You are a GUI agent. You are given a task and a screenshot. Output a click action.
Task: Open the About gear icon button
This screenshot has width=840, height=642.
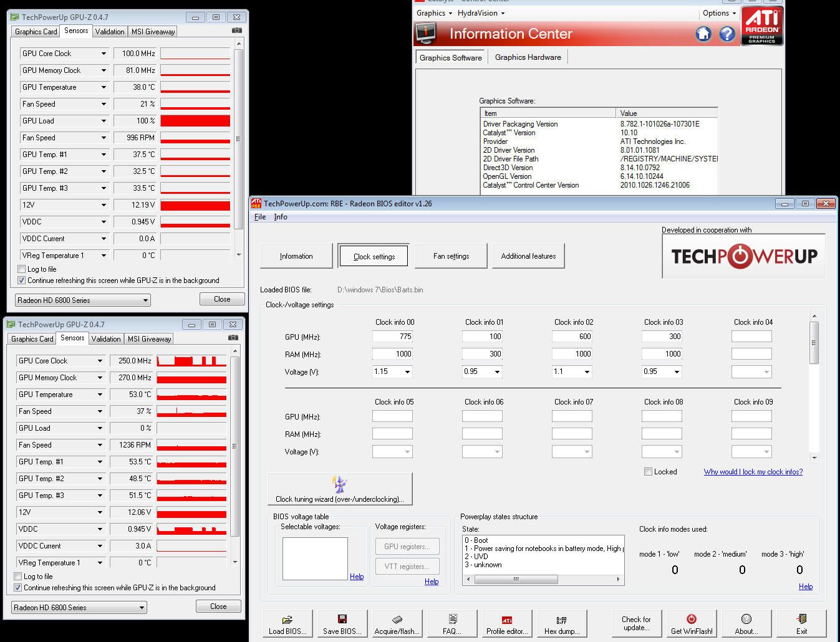coord(746,625)
